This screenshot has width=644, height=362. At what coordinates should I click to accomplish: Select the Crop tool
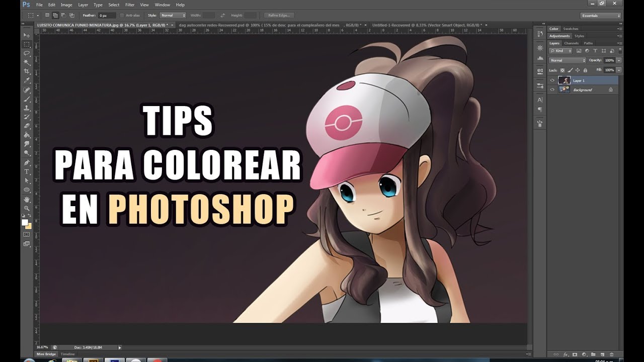pyautogui.click(x=27, y=71)
